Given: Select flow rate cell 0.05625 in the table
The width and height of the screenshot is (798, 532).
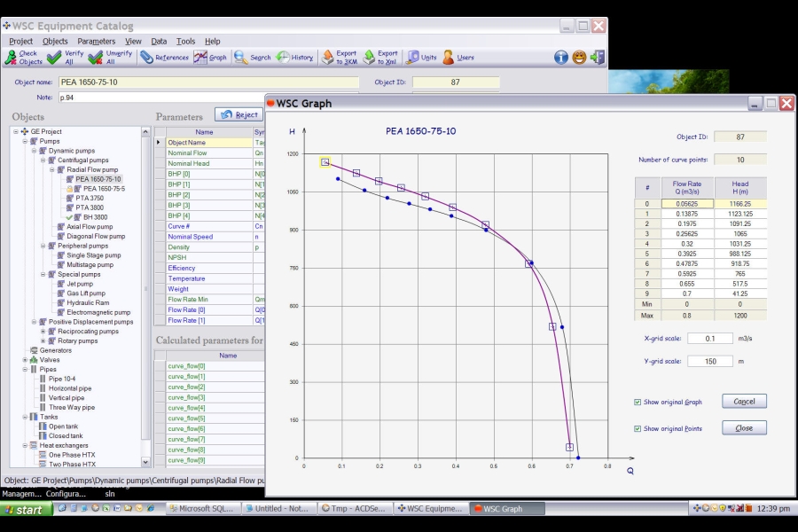Looking at the screenshot, I should [x=687, y=204].
